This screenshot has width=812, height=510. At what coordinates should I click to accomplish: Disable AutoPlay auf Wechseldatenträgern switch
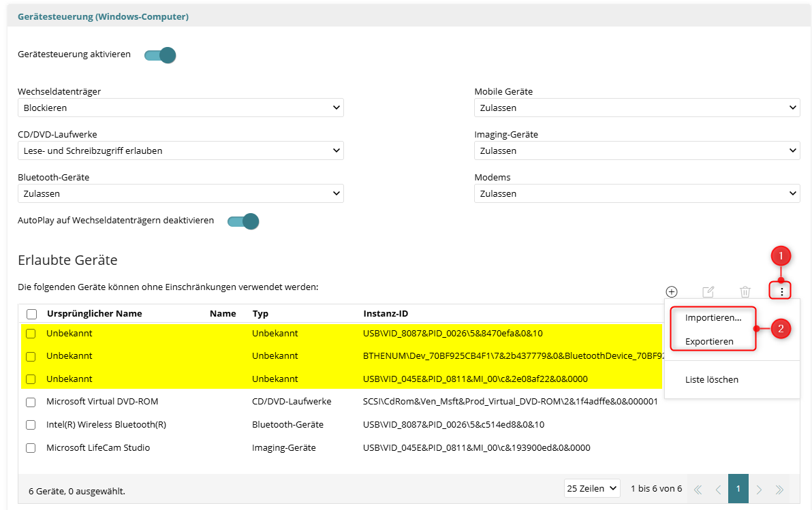[x=243, y=221]
